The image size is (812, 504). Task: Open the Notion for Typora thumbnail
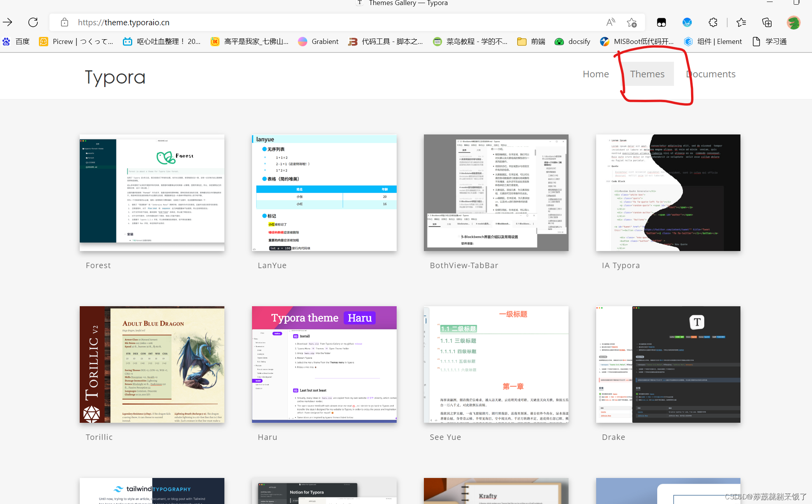(x=324, y=491)
